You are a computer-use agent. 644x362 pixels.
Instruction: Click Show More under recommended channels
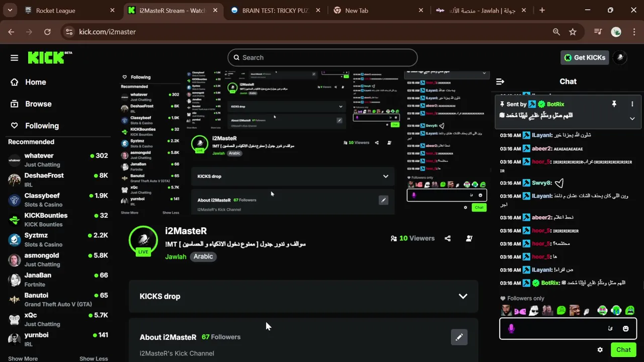click(23, 358)
